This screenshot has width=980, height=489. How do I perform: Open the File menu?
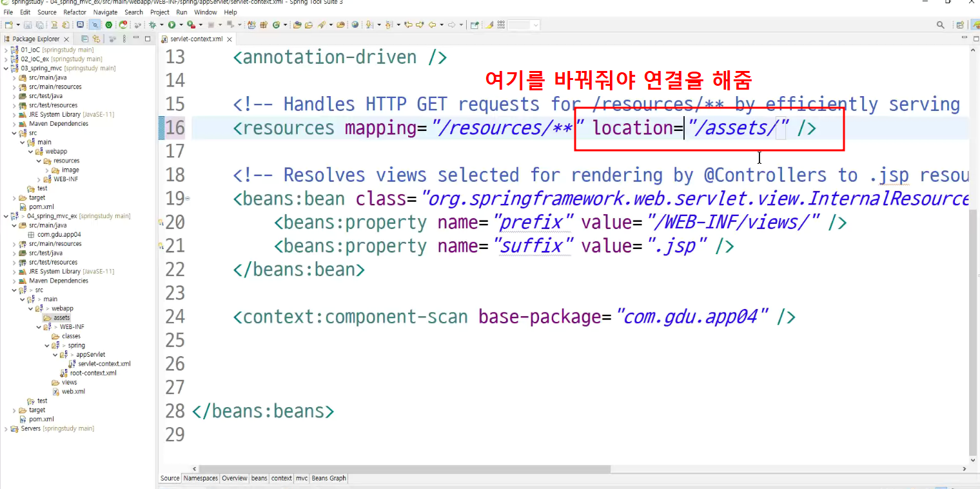pyautogui.click(x=8, y=12)
